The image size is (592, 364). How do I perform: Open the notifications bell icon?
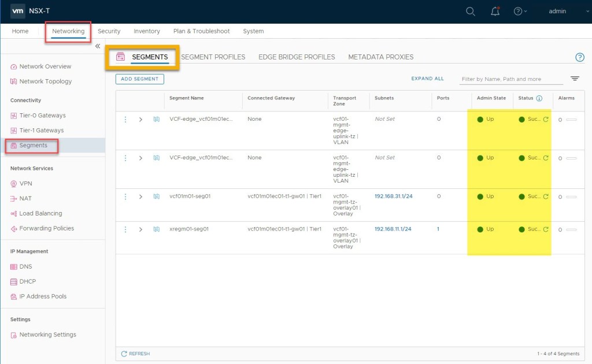pyautogui.click(x=495, y=12)
